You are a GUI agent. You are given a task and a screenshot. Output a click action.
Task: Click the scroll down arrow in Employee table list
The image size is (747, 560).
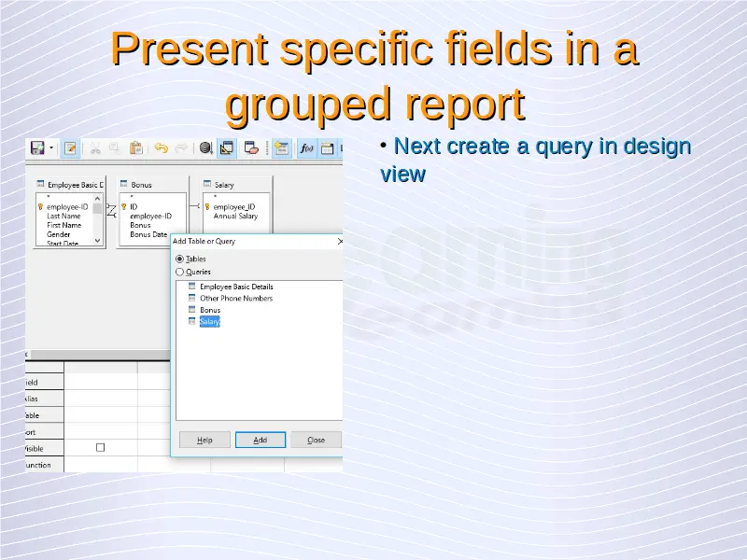click(x=98, y=241)
